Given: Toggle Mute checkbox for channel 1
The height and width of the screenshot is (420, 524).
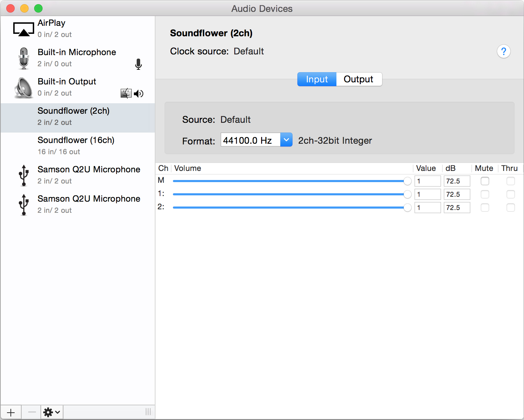Looking at the screenshot, I should pyautogui.click(x=485, y=194).
